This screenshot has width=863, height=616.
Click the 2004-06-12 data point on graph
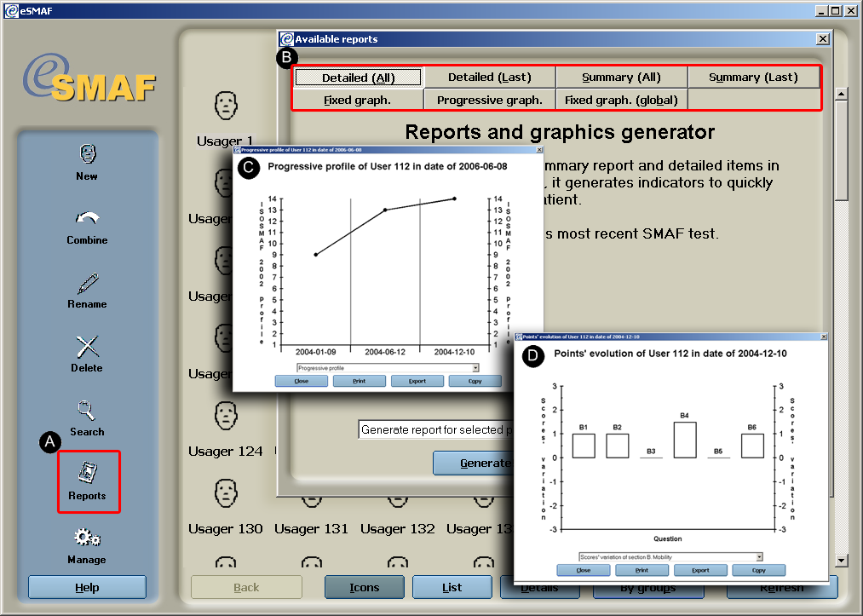[x=385, y=210]
